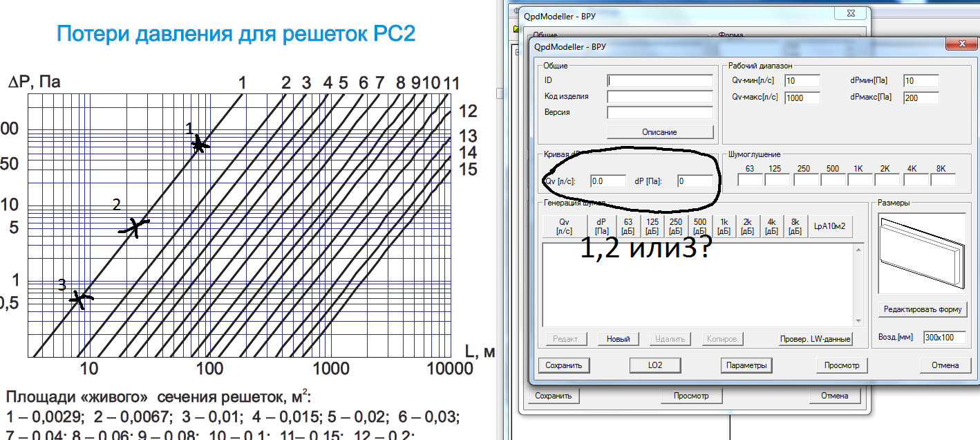Click Просмотр in the front dialog
This screenshot has width=980, height=440.
point(842,365)
